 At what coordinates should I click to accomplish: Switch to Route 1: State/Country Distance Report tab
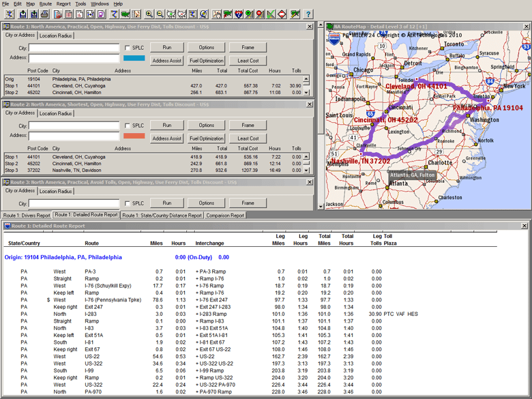click(x=162, y=216)
